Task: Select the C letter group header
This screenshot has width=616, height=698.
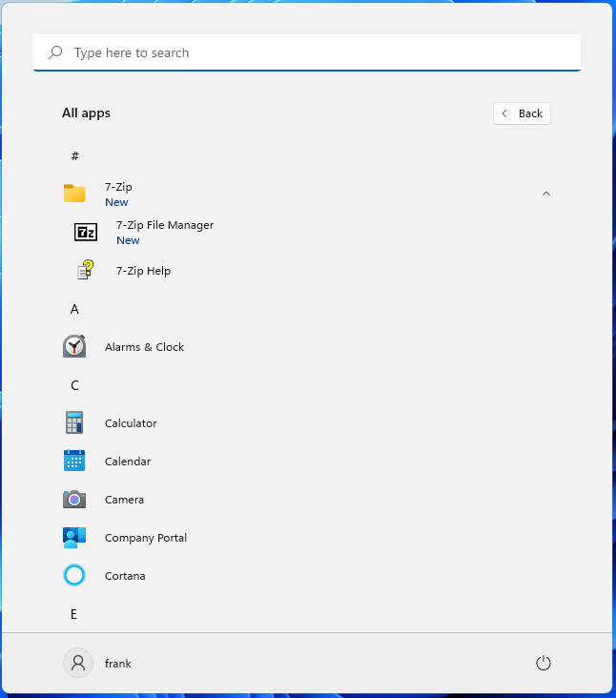Action: (x=74, y=385)
